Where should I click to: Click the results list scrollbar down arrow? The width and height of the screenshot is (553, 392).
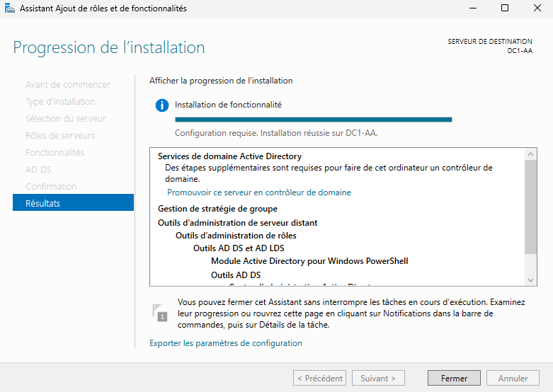[x=530, y=280]
